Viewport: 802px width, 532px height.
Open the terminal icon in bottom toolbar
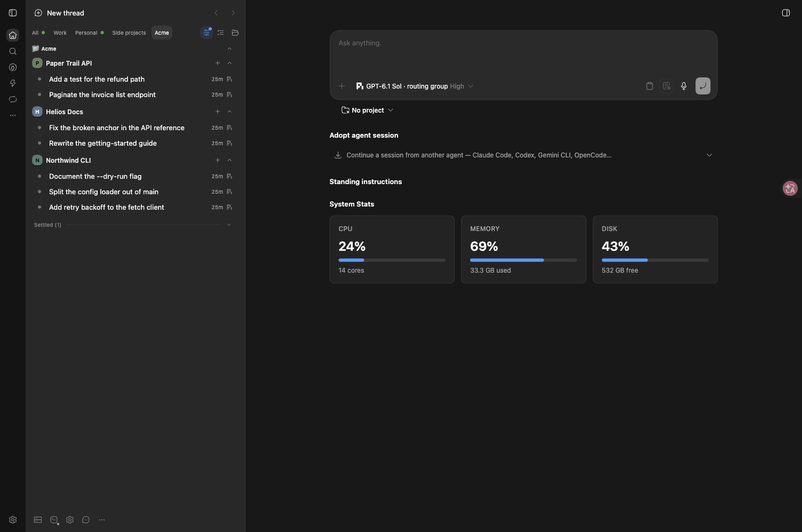coord(54,520)
